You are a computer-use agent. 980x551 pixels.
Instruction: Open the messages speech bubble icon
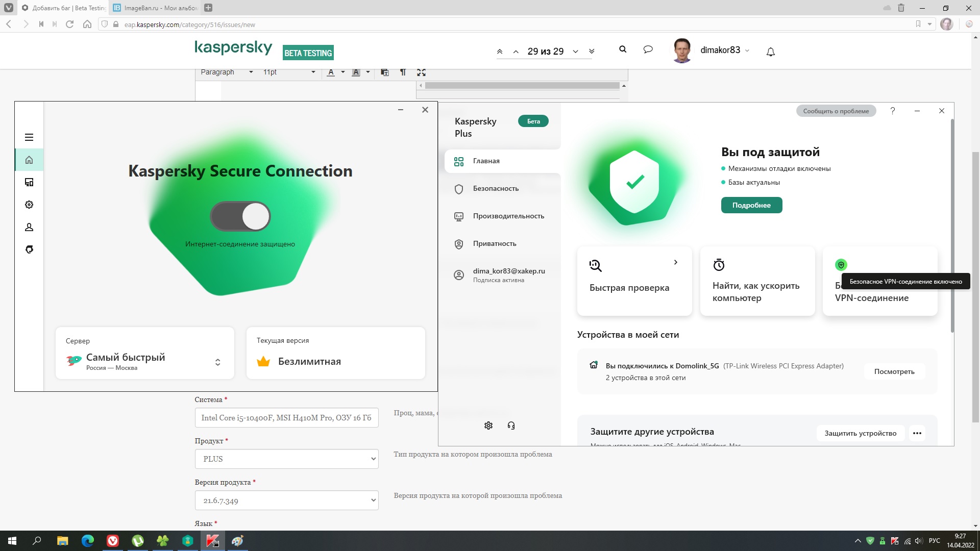tap(648, 49)
